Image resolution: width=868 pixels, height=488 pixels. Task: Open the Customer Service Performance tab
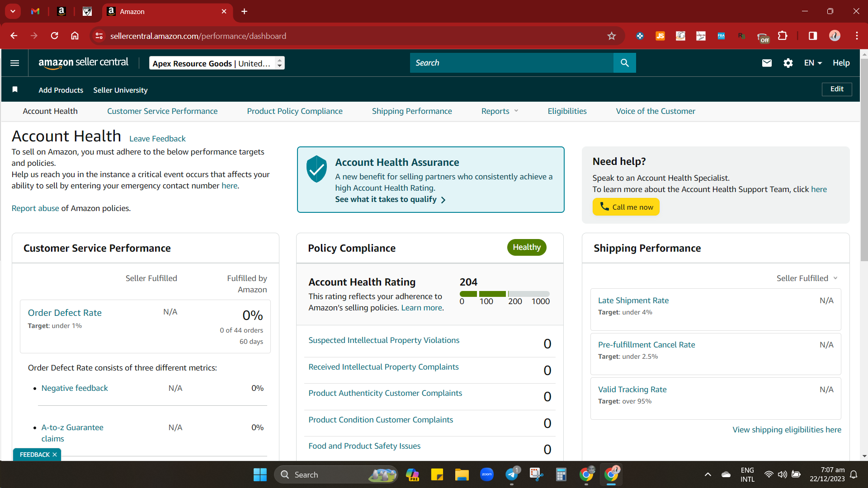(162, 111)
